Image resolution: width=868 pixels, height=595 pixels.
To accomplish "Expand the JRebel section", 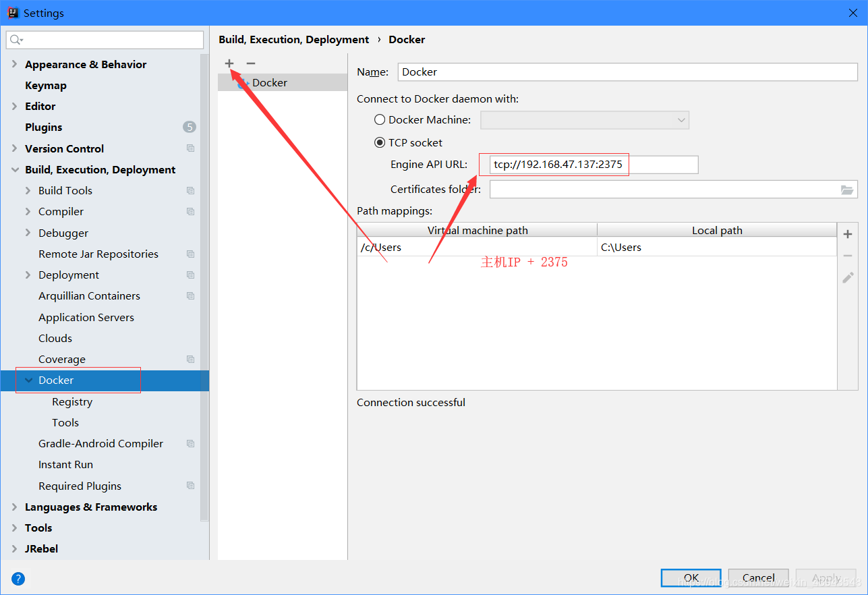I will click(x=15, y=548).
